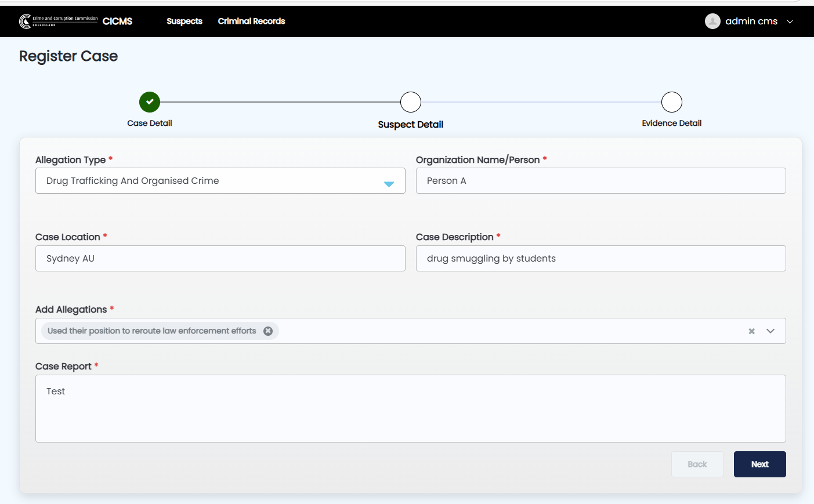Open the Suspects menu
Viewport: 814px width, 504px height.
[x=184, y=21]
